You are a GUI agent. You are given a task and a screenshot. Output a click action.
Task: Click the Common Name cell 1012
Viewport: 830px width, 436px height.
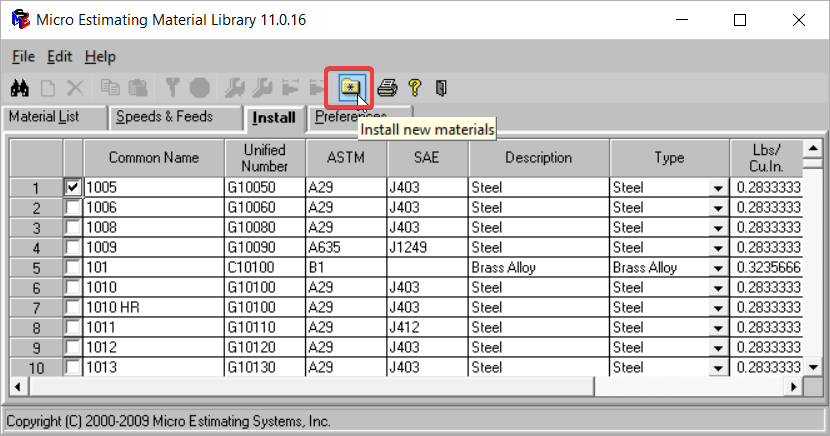click(154, 347)
